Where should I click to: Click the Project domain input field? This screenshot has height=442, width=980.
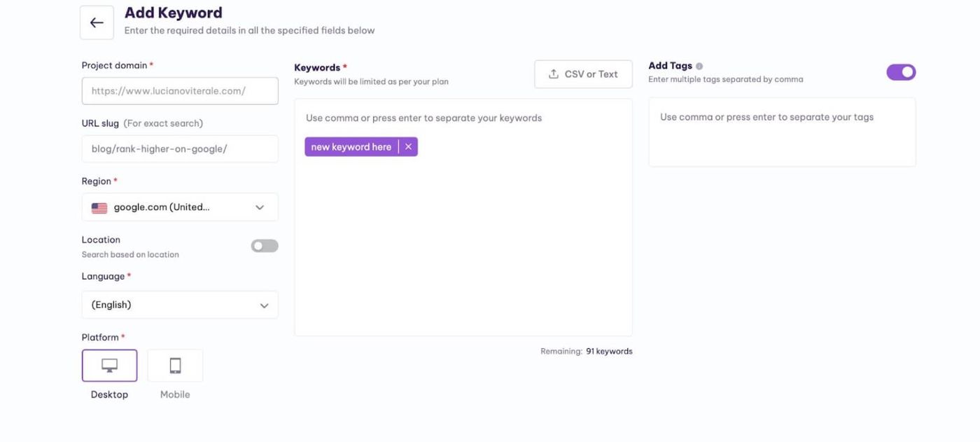click(x=180, y=91)
